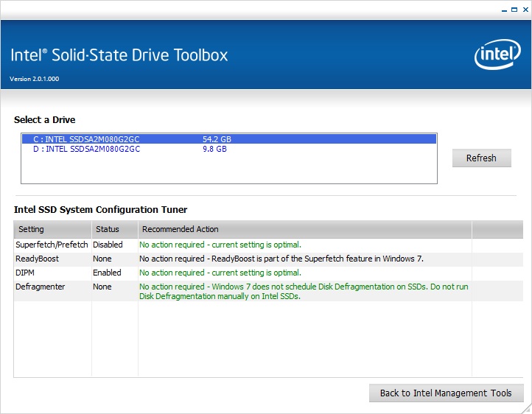Click the Setting column header
Image resolution: width=532 pixels, height=414 pixels.
click(52, 229)
